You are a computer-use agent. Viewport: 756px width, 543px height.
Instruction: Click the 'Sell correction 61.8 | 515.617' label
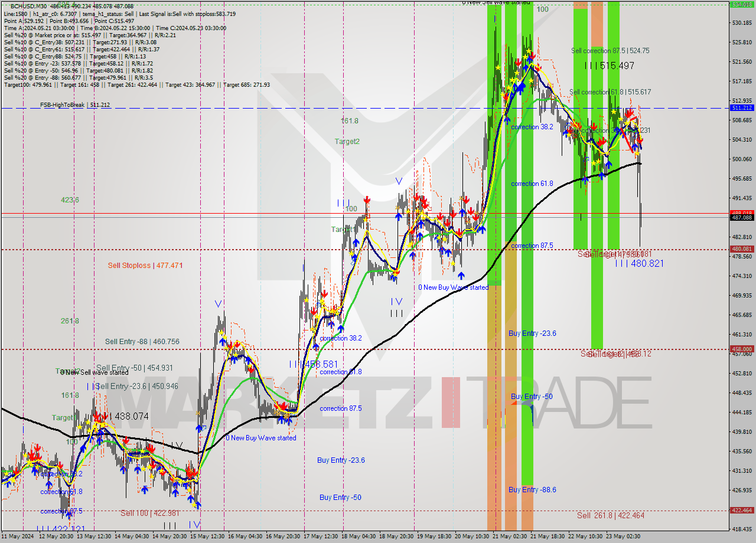click(610, 92)
